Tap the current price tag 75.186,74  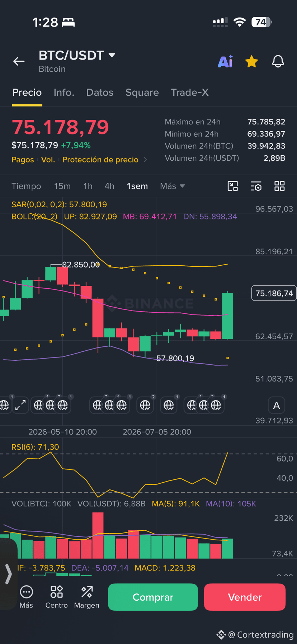tap(274, 293)
